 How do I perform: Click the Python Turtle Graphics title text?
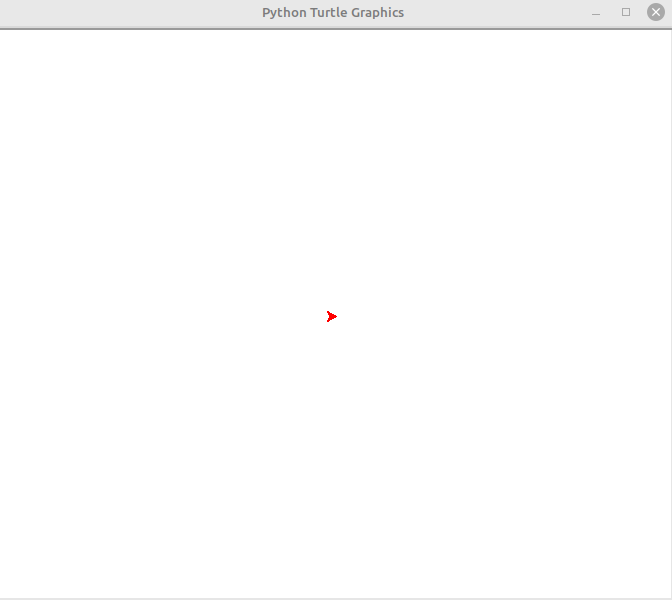pyautogui.click(x=333, y=13)
